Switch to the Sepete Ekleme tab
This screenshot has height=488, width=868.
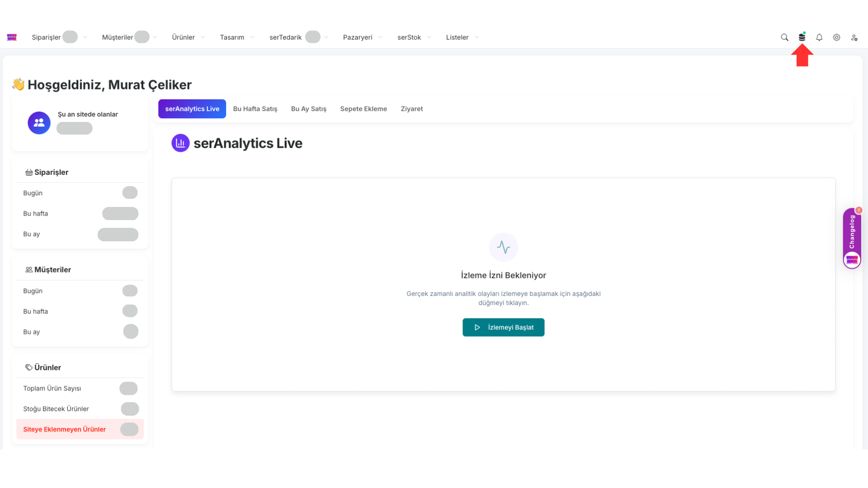click(363, 109)
